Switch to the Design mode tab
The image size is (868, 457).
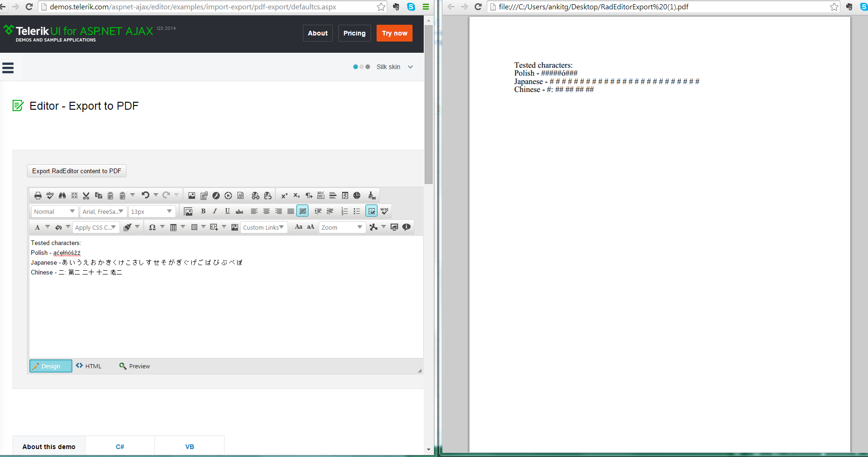(51, 366)
